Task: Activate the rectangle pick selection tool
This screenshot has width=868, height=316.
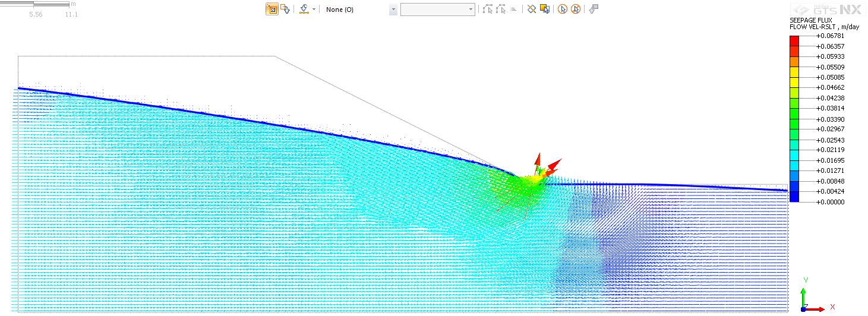Action: pos(272,10)
